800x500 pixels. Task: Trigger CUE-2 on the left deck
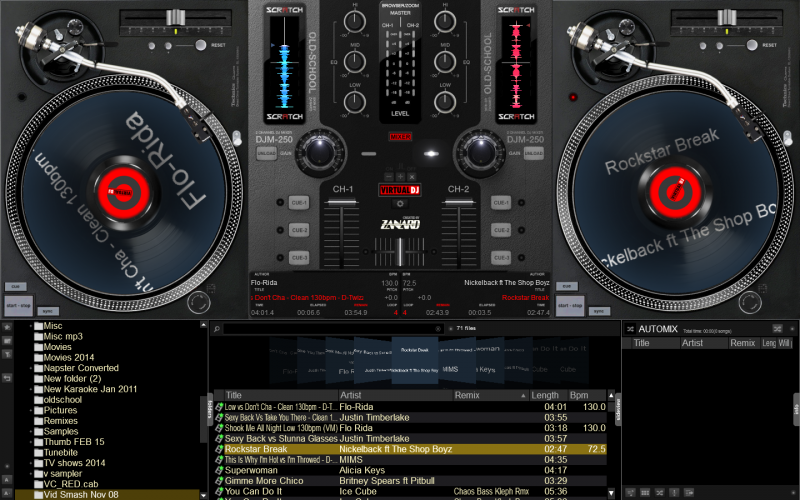coord(299,230)
